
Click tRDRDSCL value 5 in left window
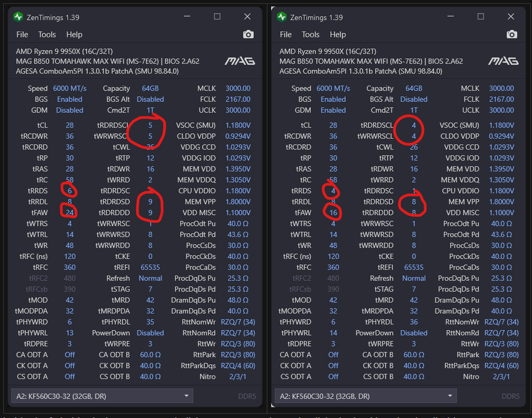150,125
